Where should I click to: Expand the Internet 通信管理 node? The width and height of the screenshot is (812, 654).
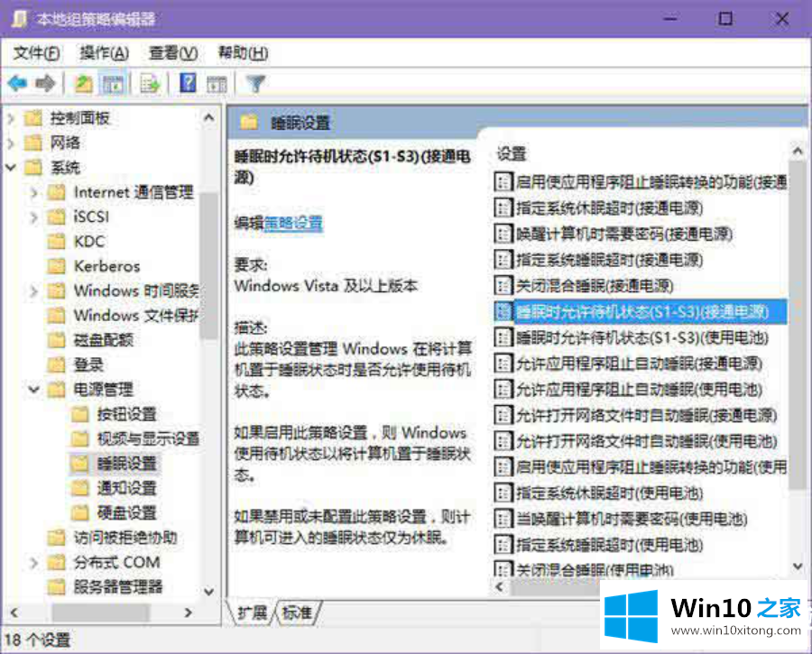tap(34, 192)
